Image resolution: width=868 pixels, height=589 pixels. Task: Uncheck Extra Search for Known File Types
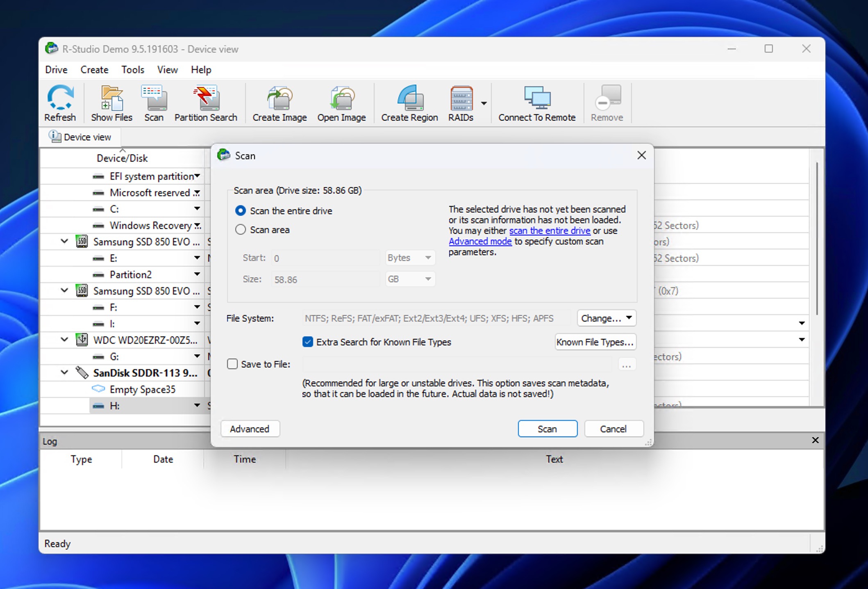pyautogui.click(x=307, y=342)
